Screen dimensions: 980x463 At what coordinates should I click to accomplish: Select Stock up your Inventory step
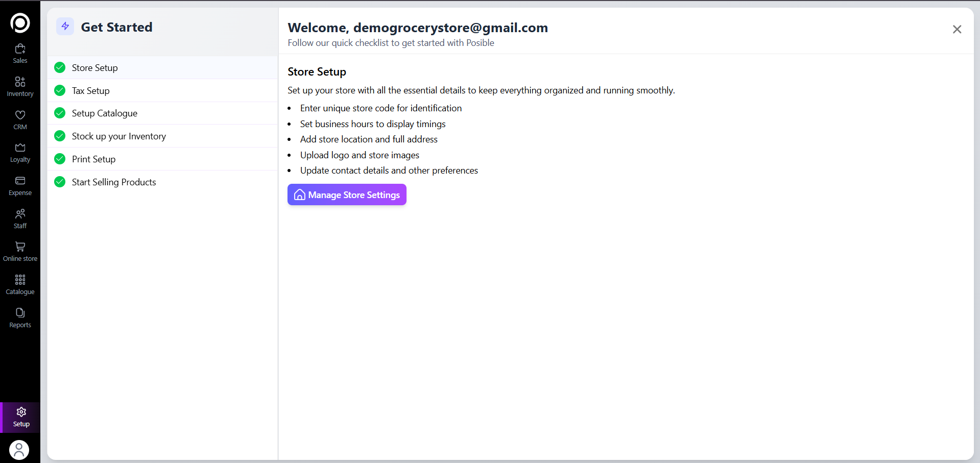pyautogui.click(x=119, y=136)
